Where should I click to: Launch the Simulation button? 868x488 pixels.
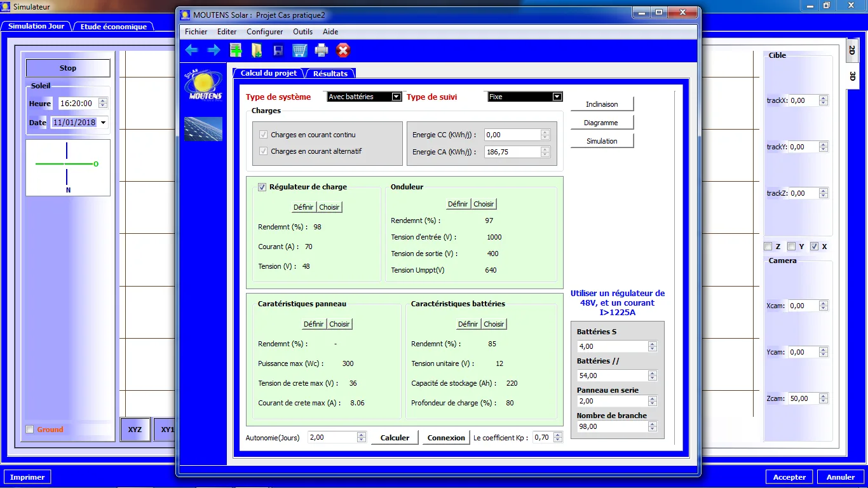click(602, 141)
